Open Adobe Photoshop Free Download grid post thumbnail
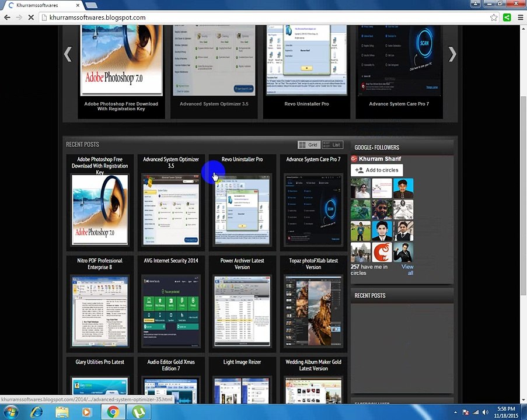Screen dimensions: 527x420 point(100,209)
